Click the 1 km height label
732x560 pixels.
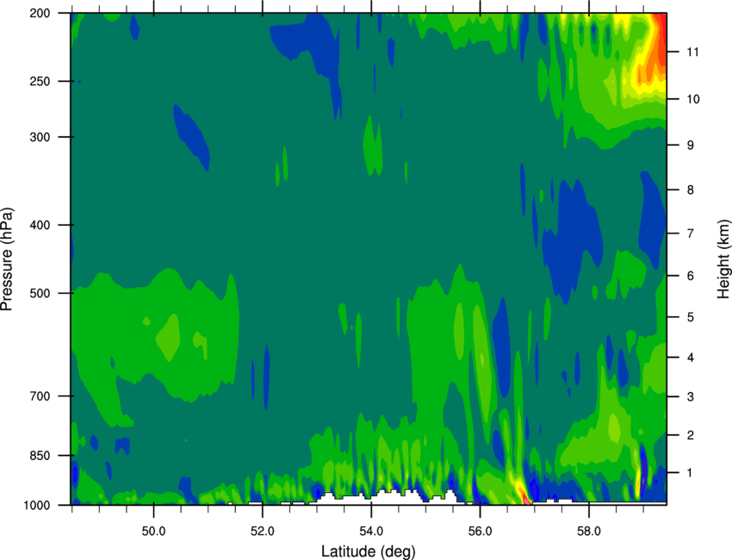tap(691, 473)
